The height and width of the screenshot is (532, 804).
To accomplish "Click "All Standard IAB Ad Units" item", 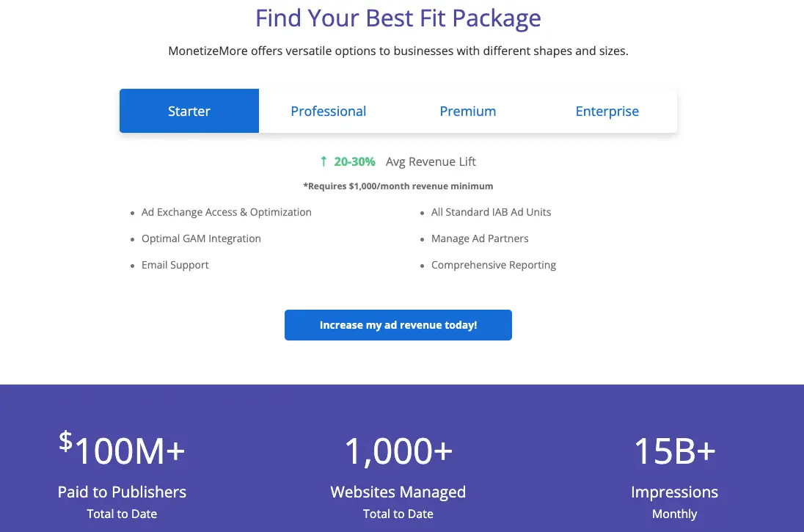I will point(491,212).
